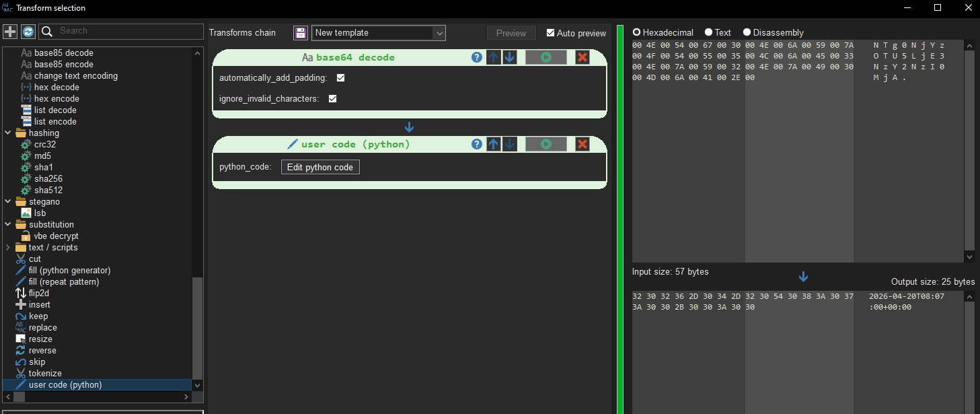This screenshot has height=414, width=980.
Task: Select the keep transform
Action: [38, 316]
